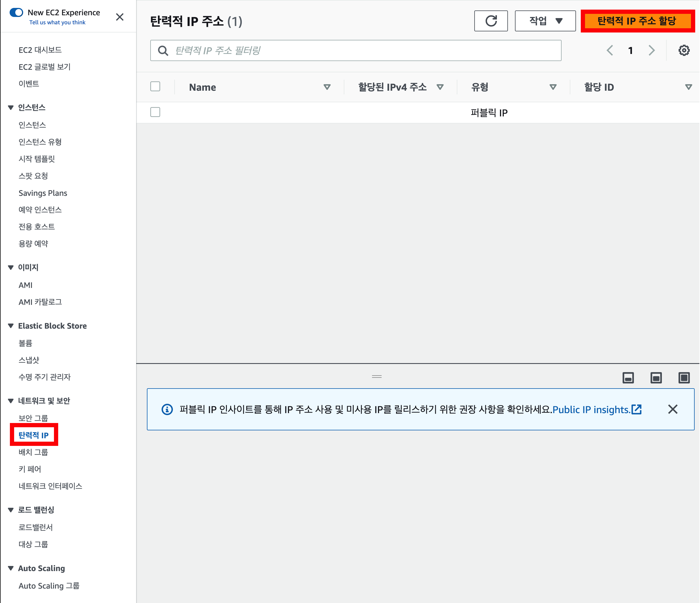This screenshot has width=700, height=603.
Task: Click 탄력적 IP 주소 할당 button
Action: pyautogui.click(x=637, y=21)
